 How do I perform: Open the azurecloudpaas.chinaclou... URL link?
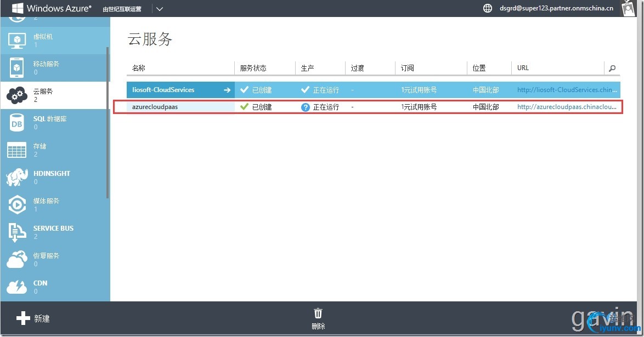[567, 107]
